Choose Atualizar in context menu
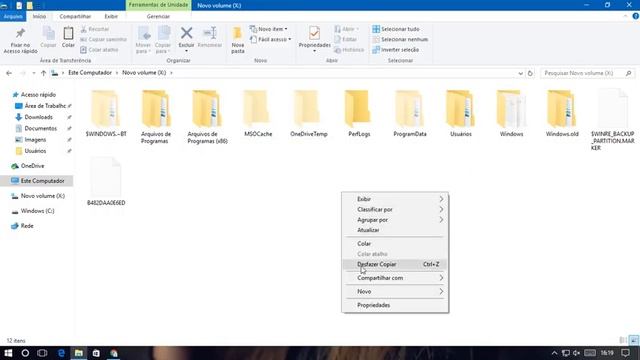The image size is (640, 360). click(395, 230)
